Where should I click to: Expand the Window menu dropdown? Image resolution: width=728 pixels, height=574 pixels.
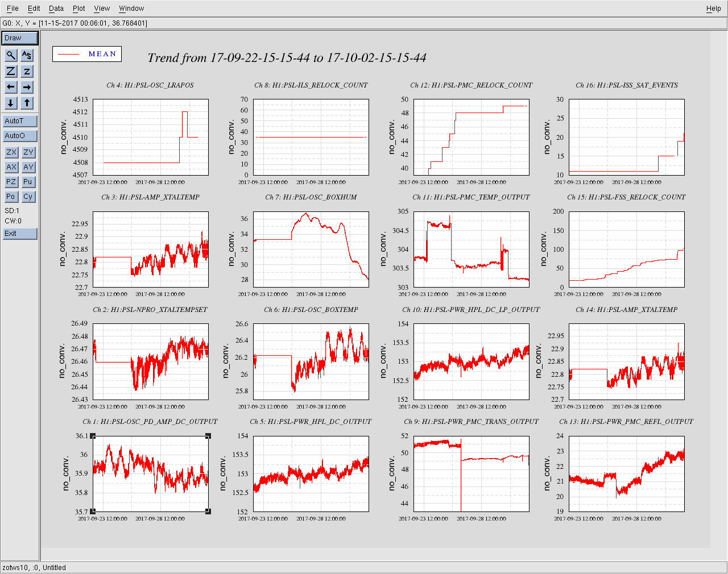point(131,9)
